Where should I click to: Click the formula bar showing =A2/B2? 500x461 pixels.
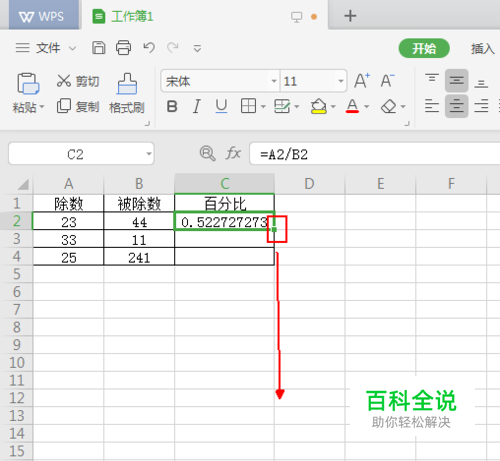point(375,154)
